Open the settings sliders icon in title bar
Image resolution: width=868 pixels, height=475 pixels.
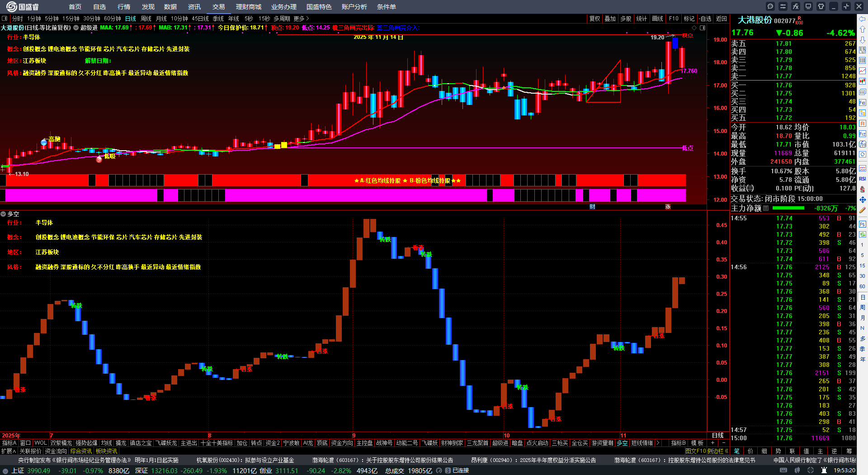783,6
